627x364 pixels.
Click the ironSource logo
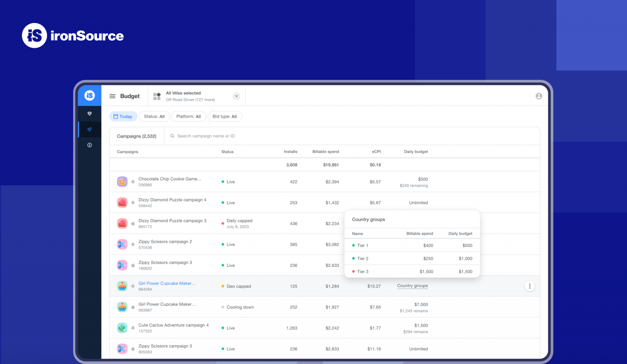pos(72,36)
